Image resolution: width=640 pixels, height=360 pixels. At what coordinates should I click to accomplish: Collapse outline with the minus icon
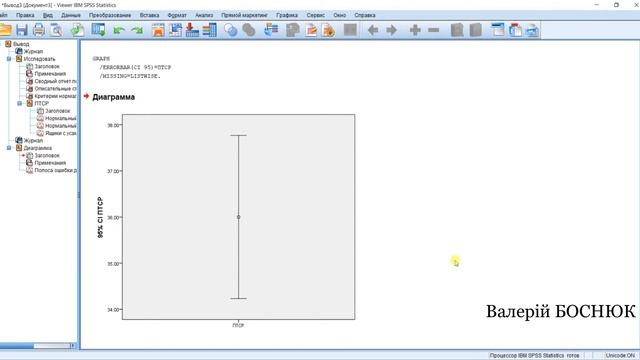(x=433, y=30)
